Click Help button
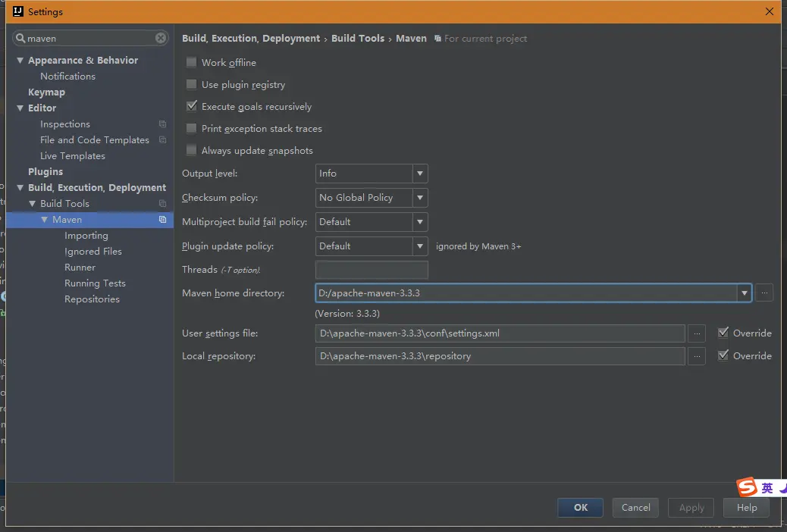 pyautogui.click(x=746, y=508)
